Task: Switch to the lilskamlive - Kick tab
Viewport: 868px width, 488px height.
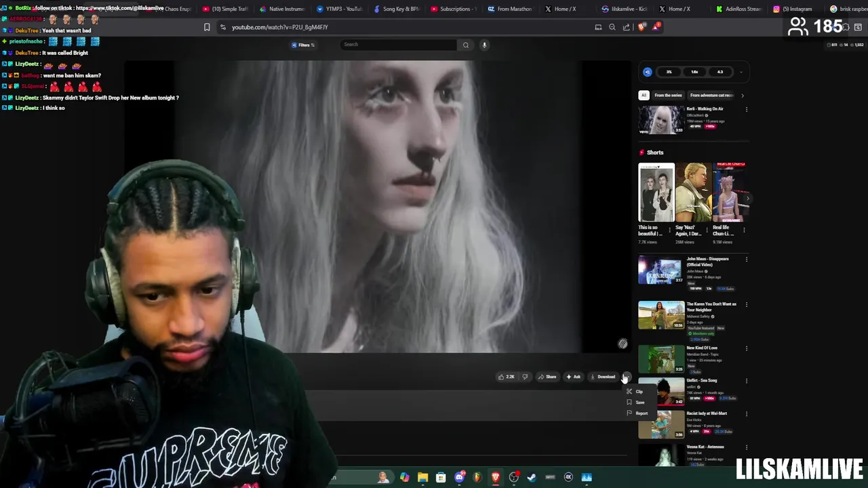Action: pyautogui.click(x=625, y=9)
